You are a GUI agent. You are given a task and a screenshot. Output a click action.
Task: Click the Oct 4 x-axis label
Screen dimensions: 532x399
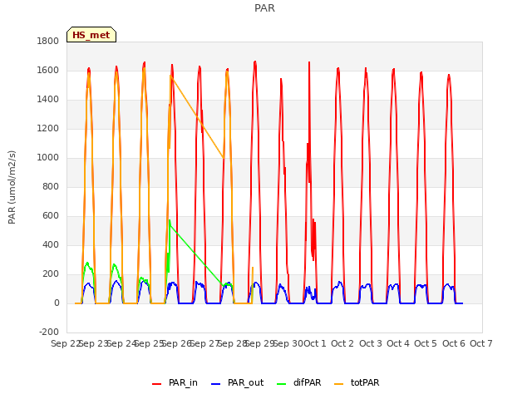pos(398,343)
